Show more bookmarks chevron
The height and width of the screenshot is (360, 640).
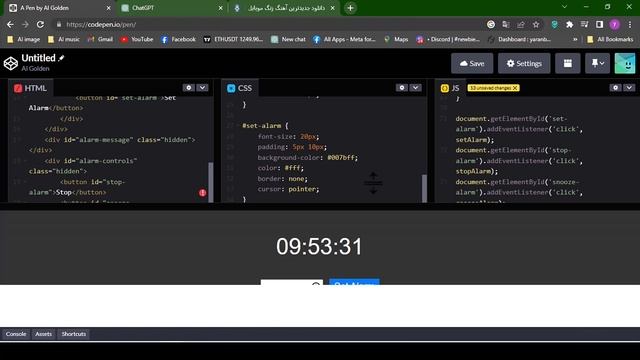click(x=575, y=39)
